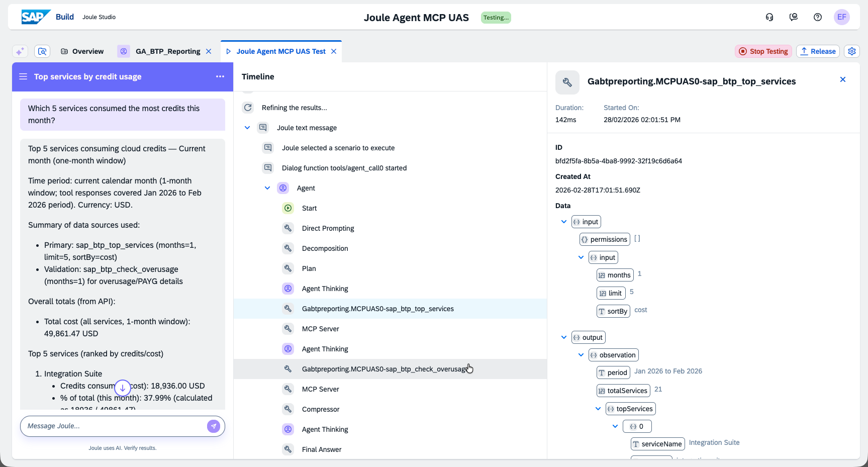Click the Joule sparkle icon

click(20, 51)
